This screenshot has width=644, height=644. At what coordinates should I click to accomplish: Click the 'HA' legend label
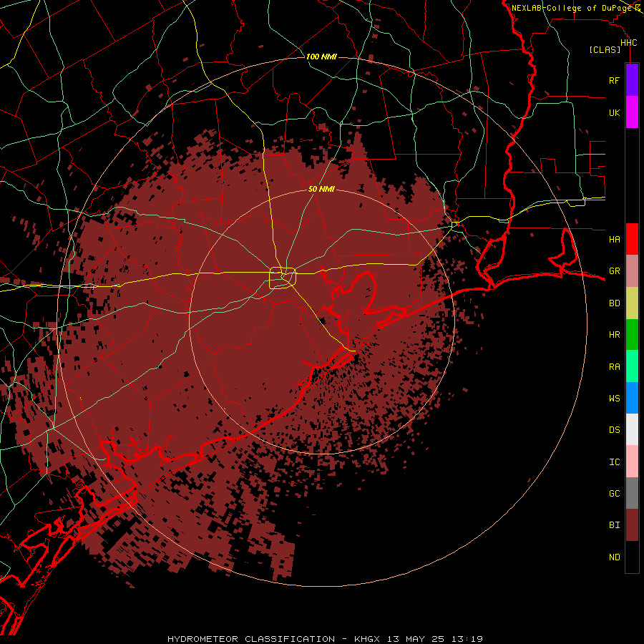(x=614, y=240)
